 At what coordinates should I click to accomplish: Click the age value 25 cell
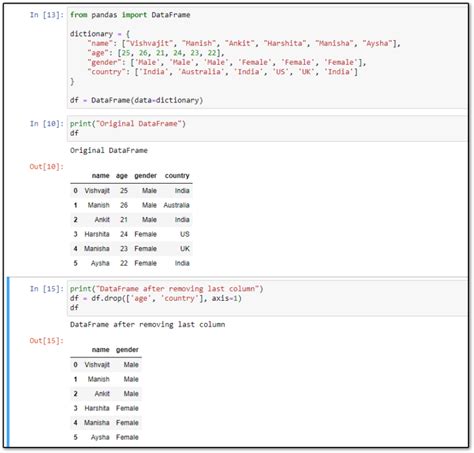(x=124, y=191)
